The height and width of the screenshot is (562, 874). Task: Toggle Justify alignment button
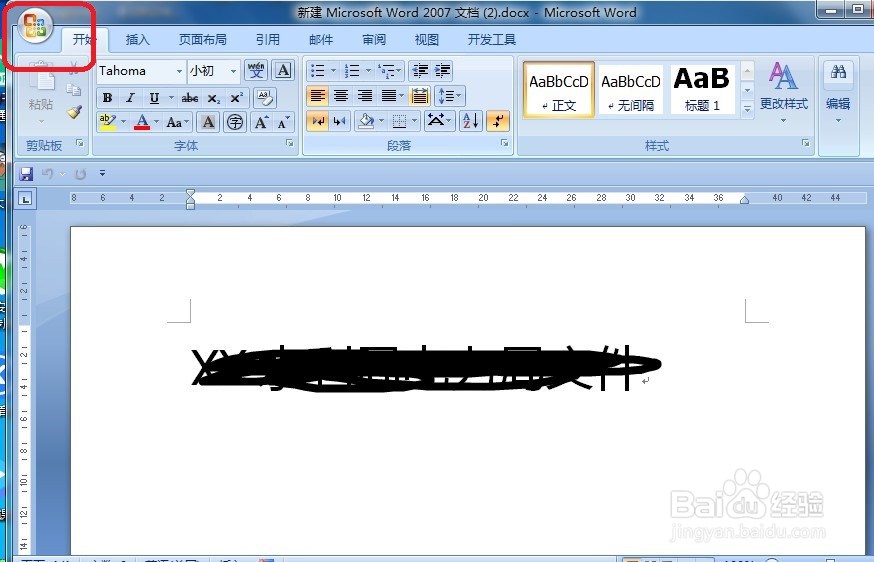click(x=389, y=96)
